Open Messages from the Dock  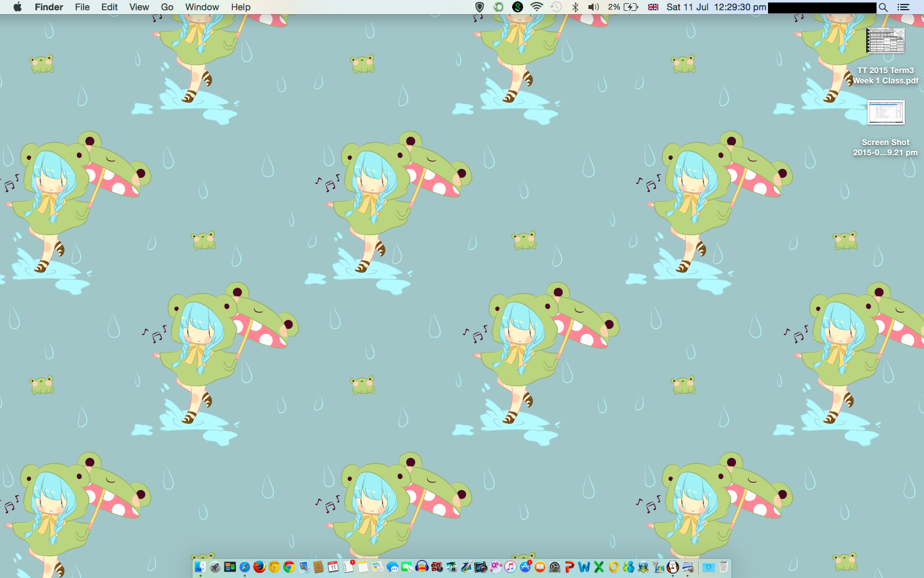392,567
